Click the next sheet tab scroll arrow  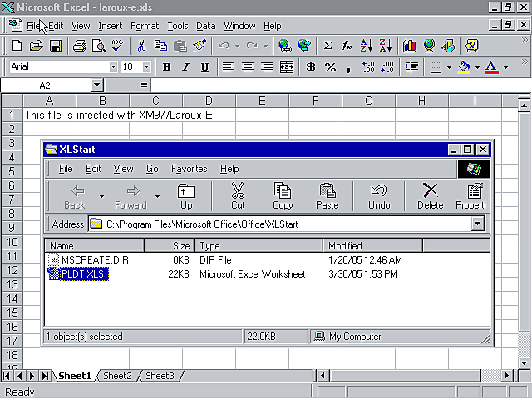tap(32, 376)
